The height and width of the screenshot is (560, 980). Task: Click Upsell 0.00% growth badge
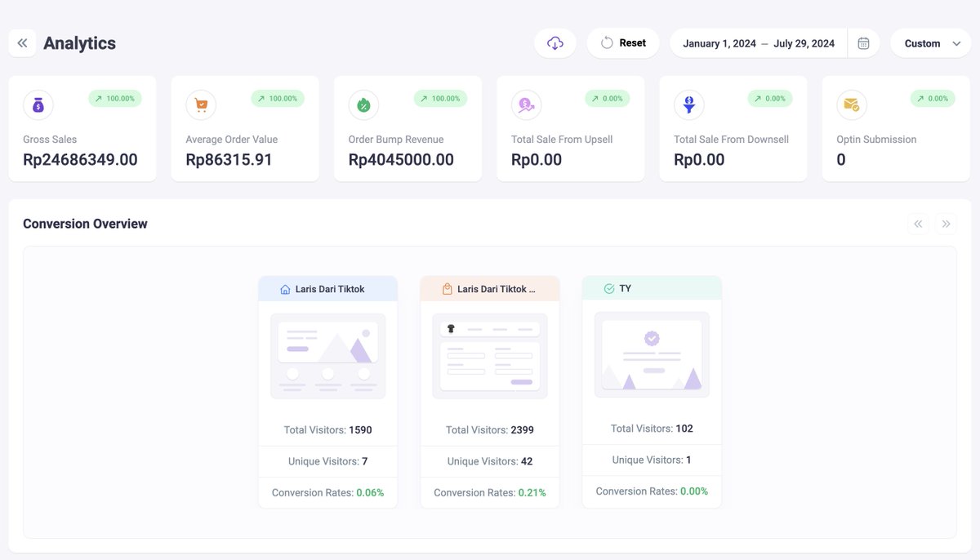608,99
